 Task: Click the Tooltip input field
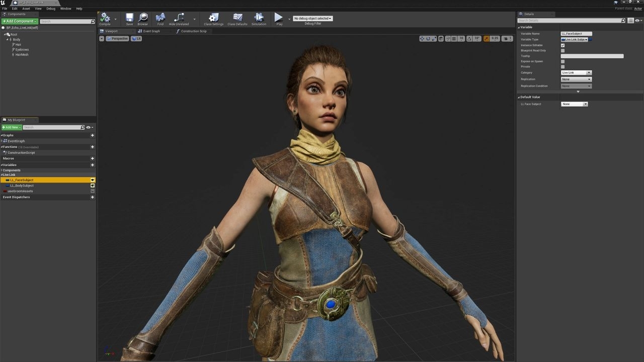tap(592, 56)
